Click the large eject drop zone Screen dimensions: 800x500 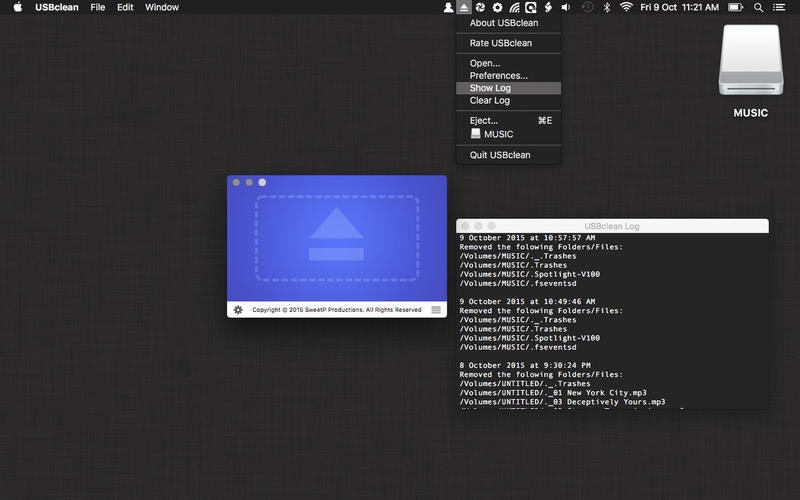tap(336, 238)
